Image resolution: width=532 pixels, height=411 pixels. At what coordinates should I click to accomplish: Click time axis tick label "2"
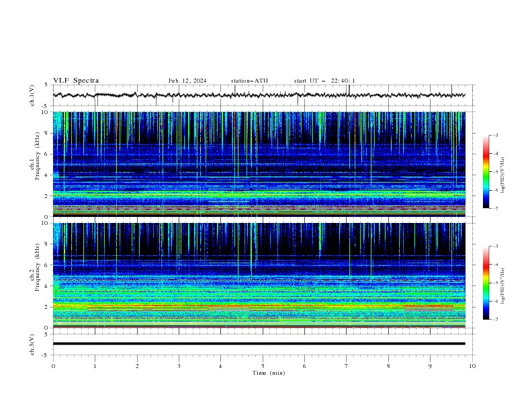tap(137, 366)
